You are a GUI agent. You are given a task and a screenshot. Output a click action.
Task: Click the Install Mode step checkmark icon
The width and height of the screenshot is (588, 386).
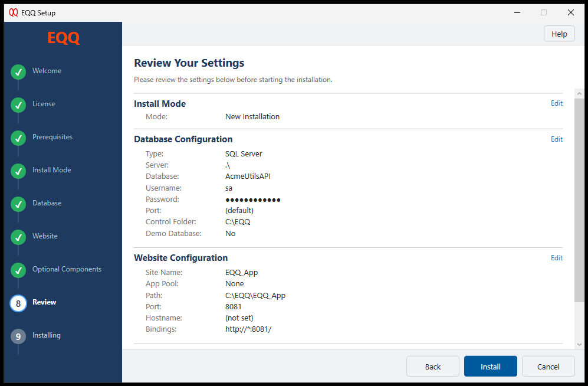[18, 171]
